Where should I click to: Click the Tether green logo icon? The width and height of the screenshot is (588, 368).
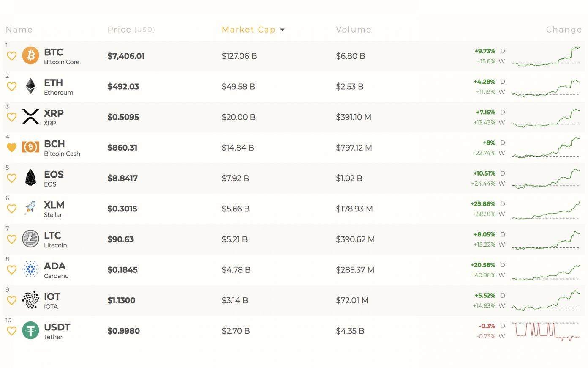pos(30,330)
